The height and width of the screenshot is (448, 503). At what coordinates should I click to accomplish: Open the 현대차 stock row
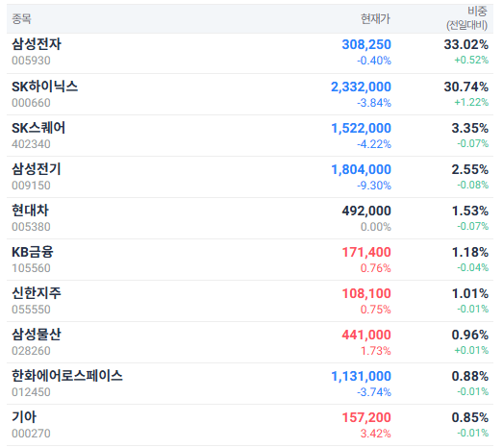pos(250,218)
